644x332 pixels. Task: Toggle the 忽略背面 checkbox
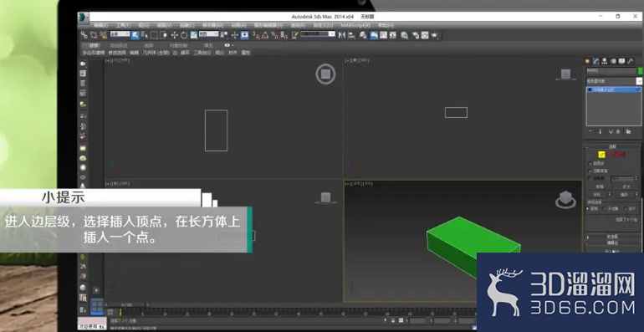click(x=590, y=171)
